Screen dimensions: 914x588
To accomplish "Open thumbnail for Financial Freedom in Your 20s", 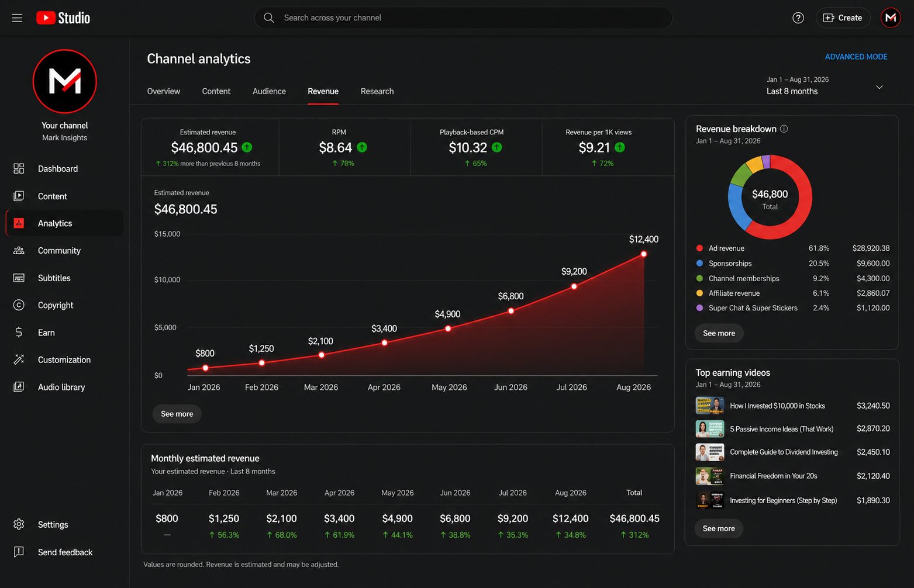I will 710,476.
